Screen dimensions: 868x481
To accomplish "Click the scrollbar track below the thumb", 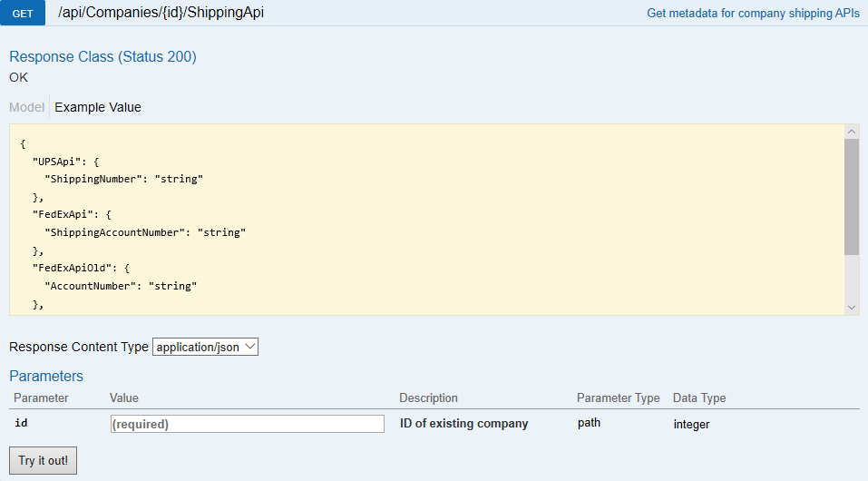I will click(852, 278).
